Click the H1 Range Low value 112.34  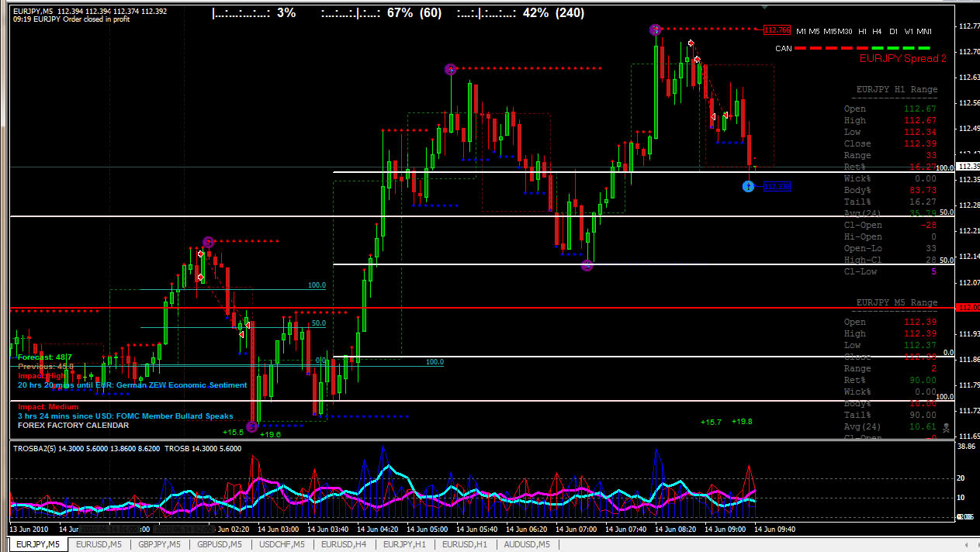point(921,132)
